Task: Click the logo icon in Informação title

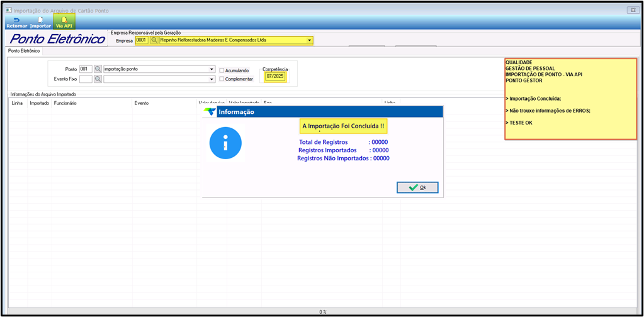Action: 210,112
